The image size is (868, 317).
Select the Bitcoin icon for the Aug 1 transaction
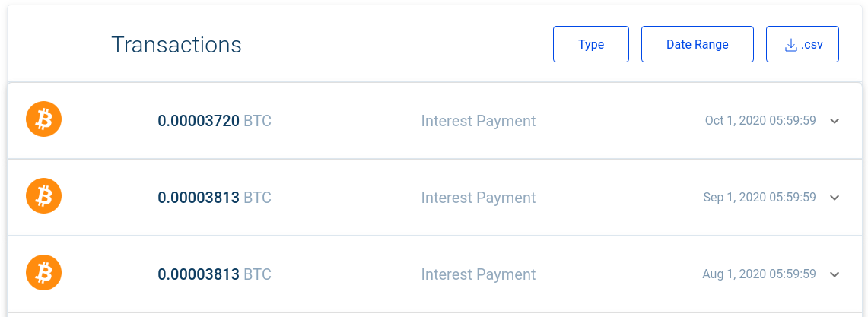(x=43, y=273)
